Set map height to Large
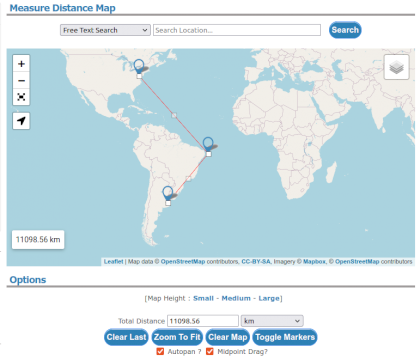 [269, 298]
